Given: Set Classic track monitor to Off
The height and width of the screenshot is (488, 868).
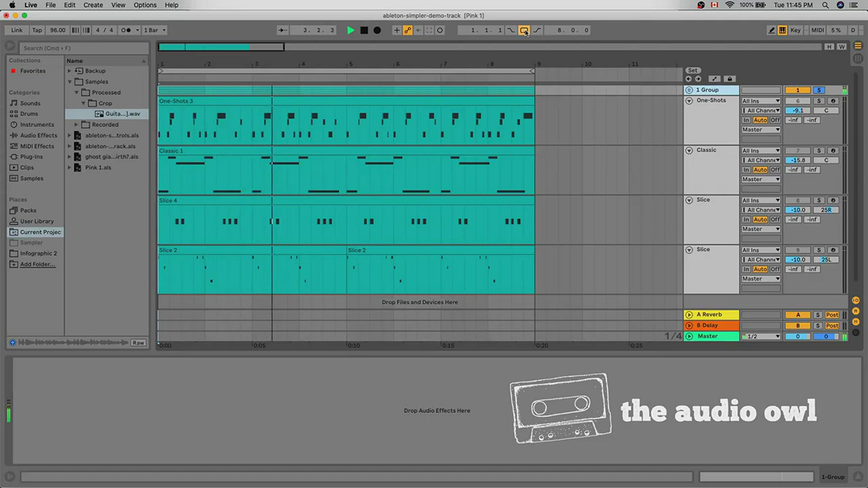Looking at the screenshot, I should 775,170.
